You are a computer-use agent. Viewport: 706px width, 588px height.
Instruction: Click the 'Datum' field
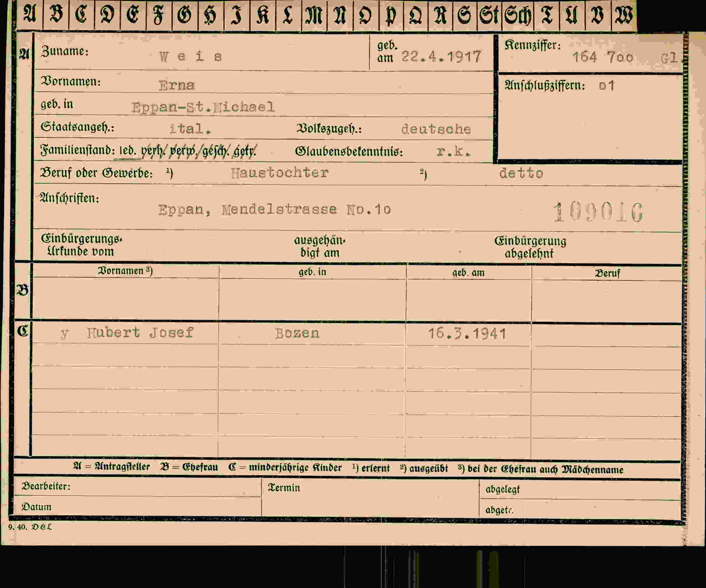point(137,507)
